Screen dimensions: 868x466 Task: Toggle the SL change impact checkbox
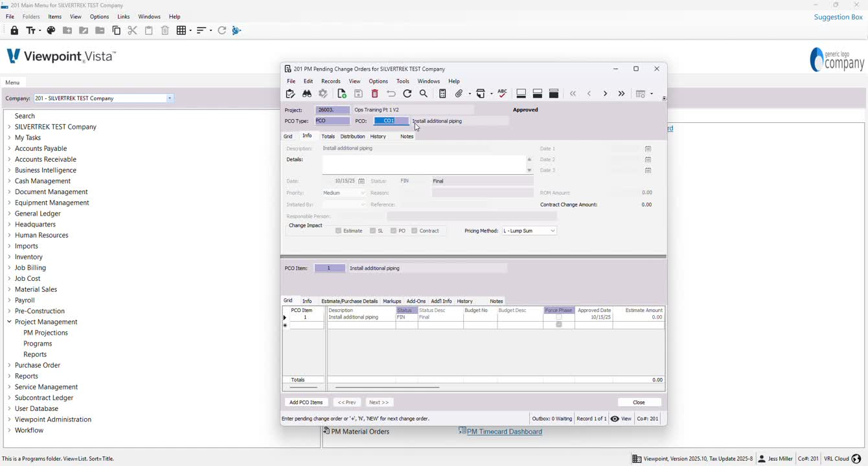372,231
